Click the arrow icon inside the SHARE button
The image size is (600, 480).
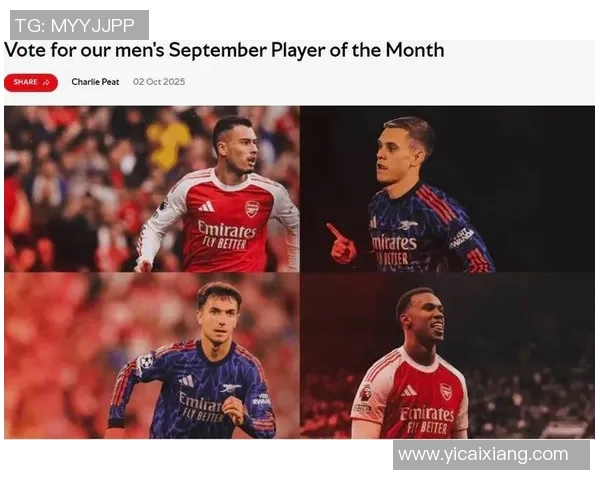click(46, 82)
